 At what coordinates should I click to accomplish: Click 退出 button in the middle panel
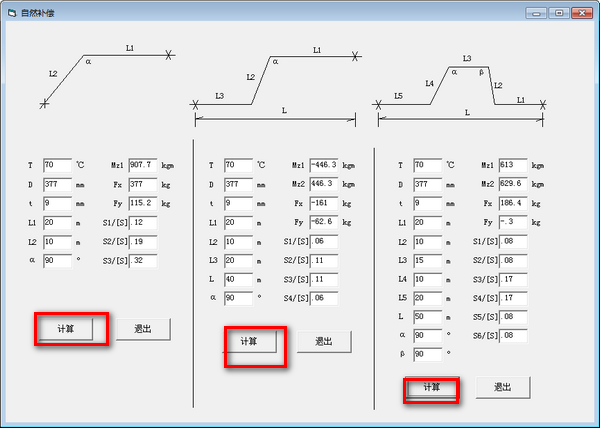[x=324, y=342]
